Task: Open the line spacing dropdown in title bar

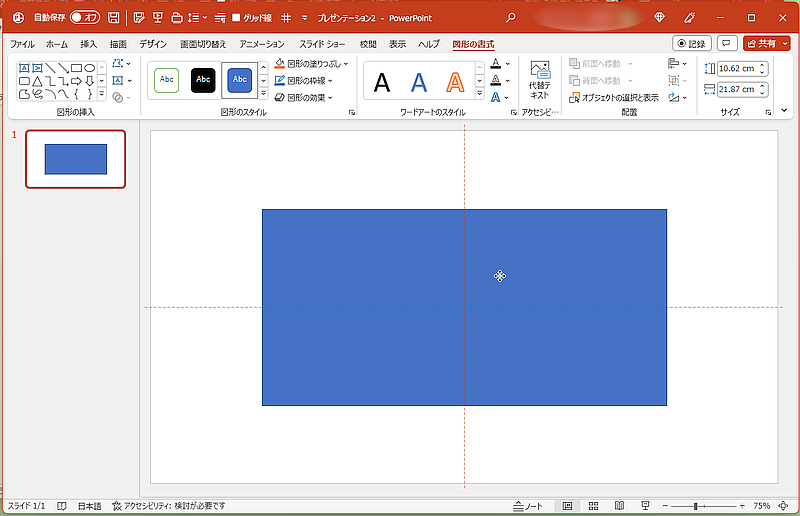Action: click(197, 18)
